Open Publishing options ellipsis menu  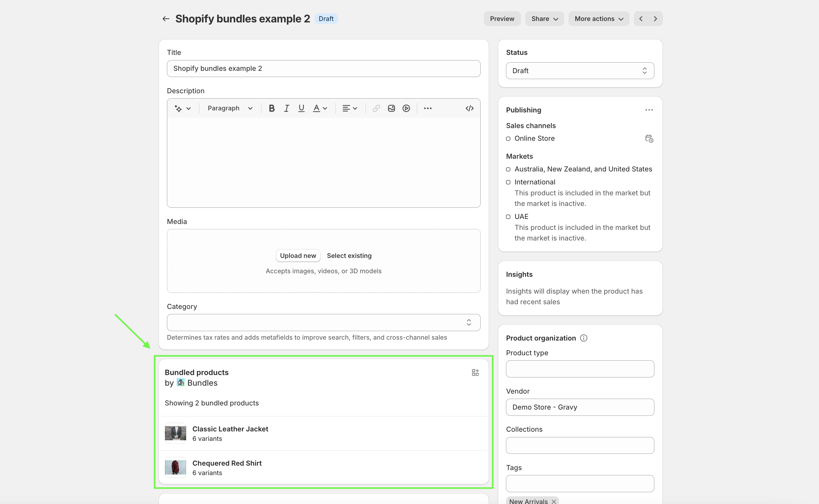tap(649, 110)
